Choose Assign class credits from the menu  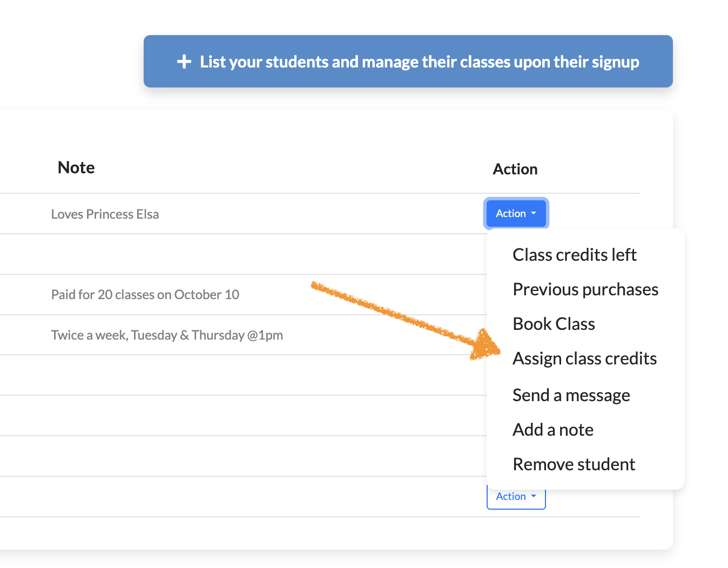coord(584,359)
